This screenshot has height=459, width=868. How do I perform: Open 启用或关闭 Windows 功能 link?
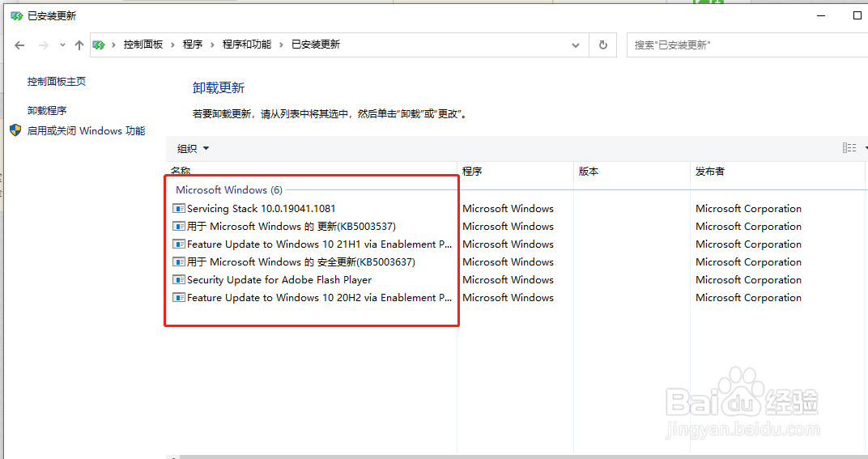pos(87,130)
